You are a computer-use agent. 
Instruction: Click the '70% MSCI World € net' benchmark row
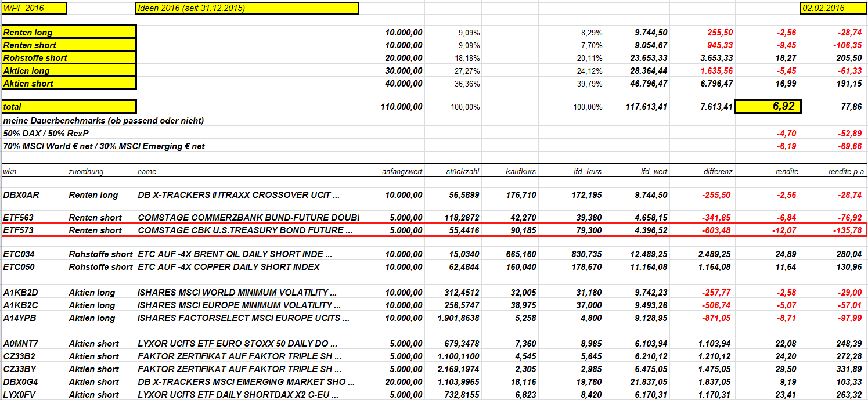104,146
